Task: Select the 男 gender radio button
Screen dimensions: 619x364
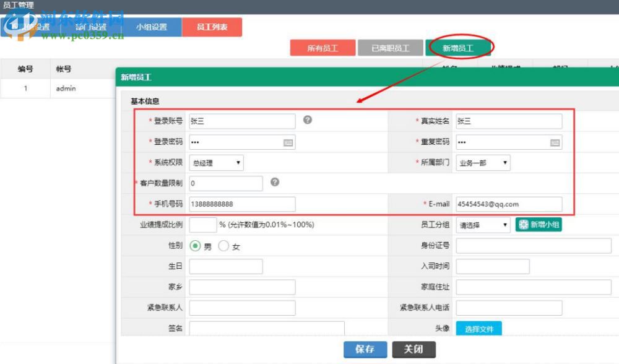Action: point(194,245)
